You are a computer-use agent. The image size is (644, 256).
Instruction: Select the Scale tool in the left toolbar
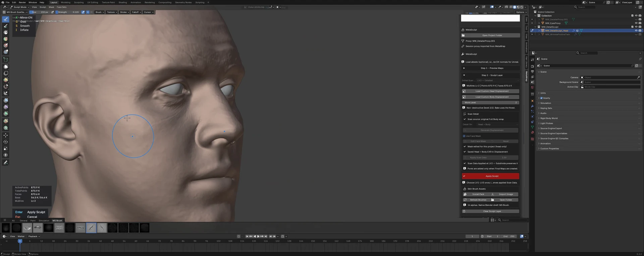(6, 148)
